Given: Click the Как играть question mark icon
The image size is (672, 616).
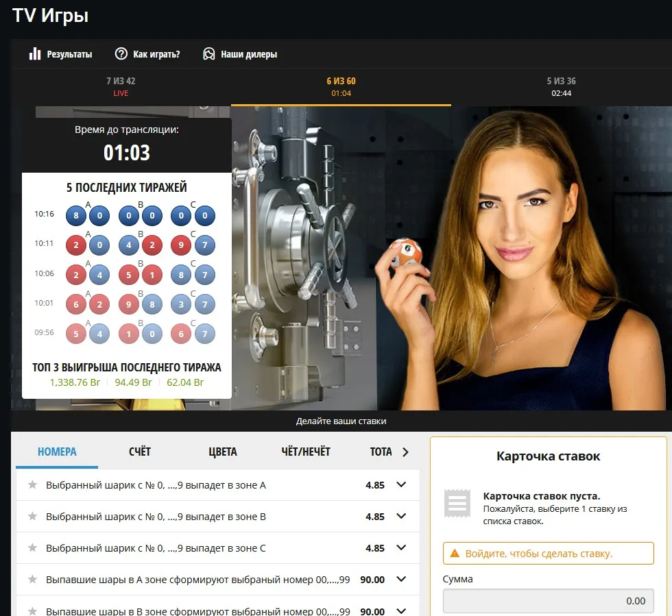Looking at the screenshot, I should point(121,54).
